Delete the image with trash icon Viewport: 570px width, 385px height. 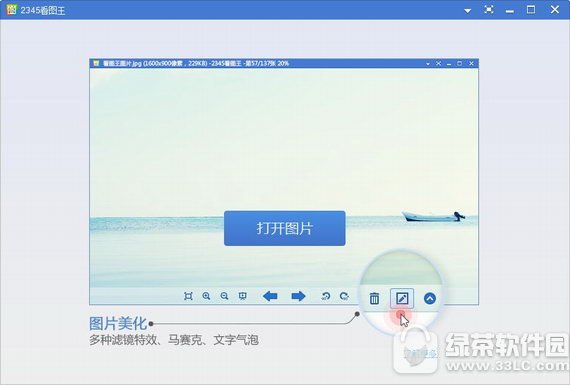tap(374, 298)
